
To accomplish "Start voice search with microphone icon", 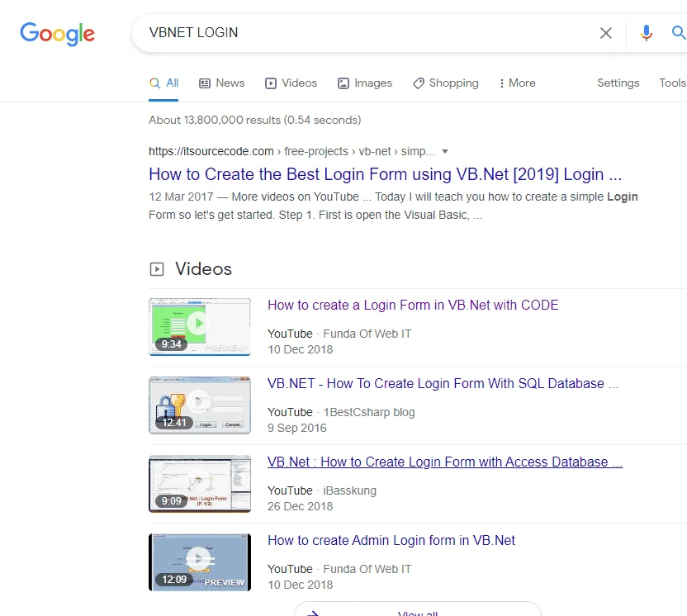I will (x=647, y=33).
